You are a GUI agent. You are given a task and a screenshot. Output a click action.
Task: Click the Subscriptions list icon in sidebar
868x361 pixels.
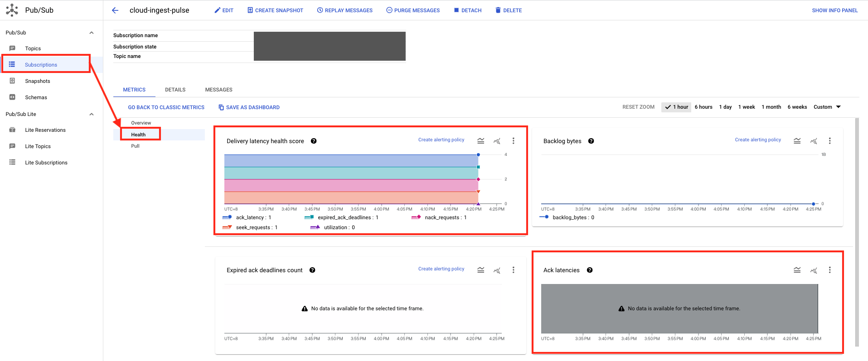(12, 65)
